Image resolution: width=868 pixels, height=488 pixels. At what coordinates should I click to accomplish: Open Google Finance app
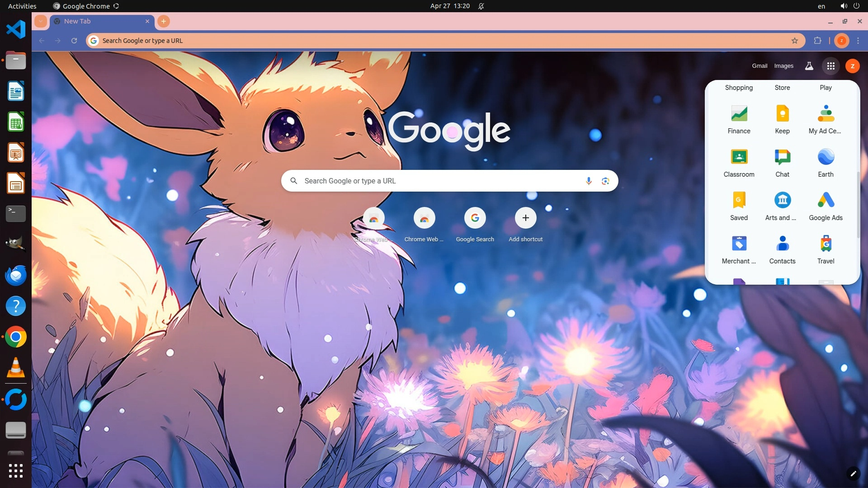click(739, 119)
